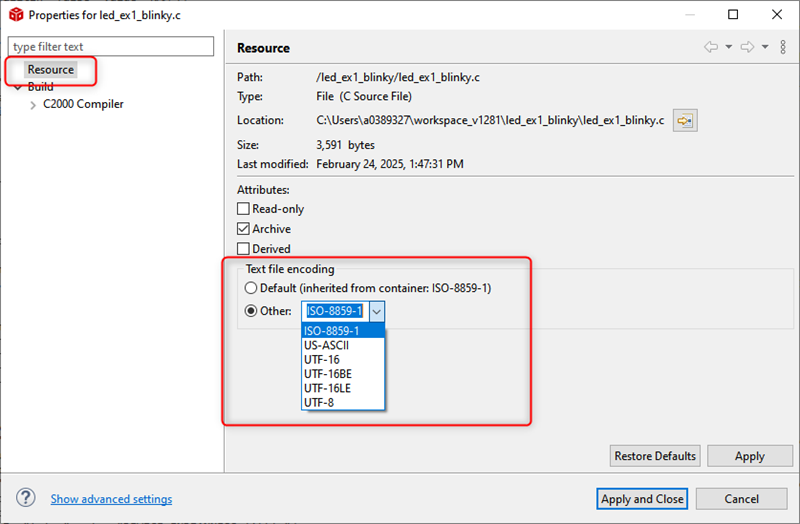Click Apply and Close button
Viewport: 800px width, 524px height.
642,498
